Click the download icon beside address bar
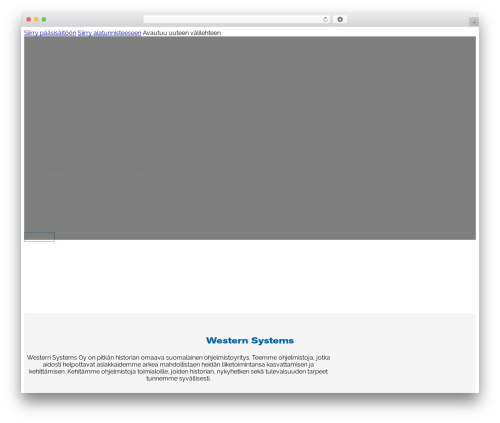 [x=340, y=19]
